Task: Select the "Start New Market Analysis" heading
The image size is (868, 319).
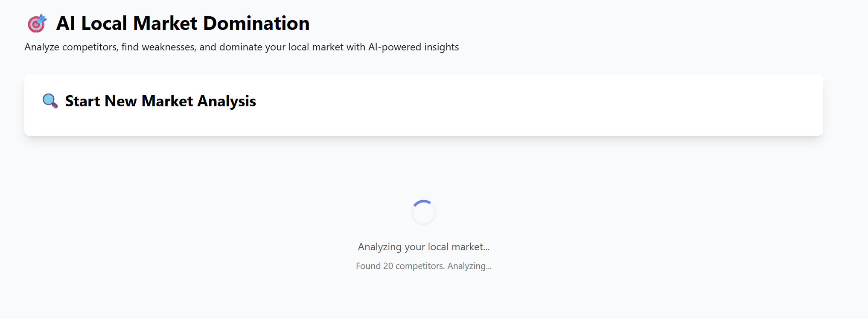Action: [x=160, y=101]
